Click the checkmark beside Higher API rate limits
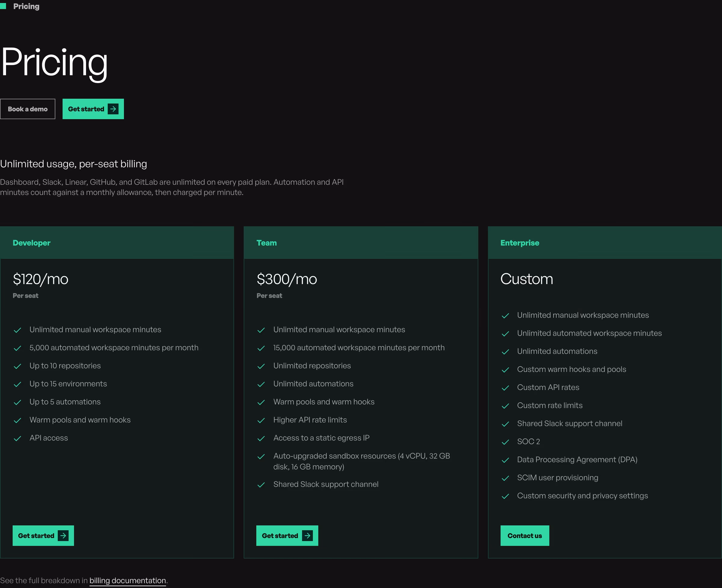The height and width of the screenshot is (588, 722). click(x=261, y=420)
